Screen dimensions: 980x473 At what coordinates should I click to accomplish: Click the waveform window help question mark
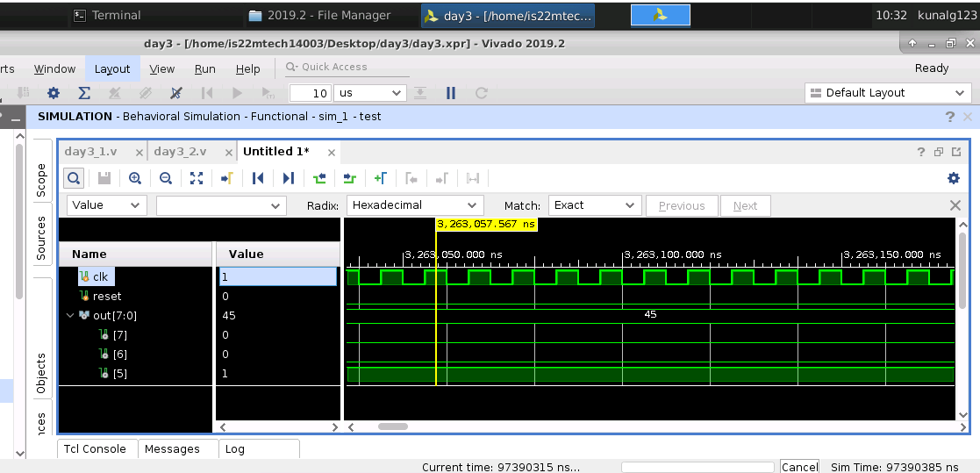click(x=920, y=152)
